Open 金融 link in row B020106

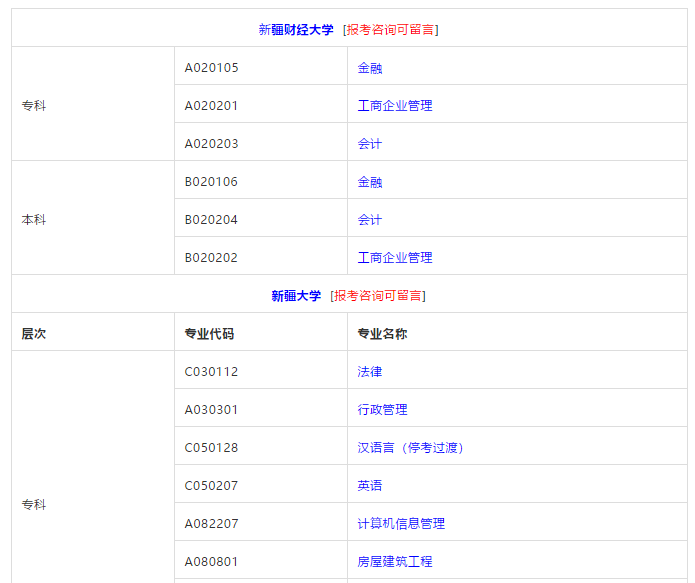[370, 182]
